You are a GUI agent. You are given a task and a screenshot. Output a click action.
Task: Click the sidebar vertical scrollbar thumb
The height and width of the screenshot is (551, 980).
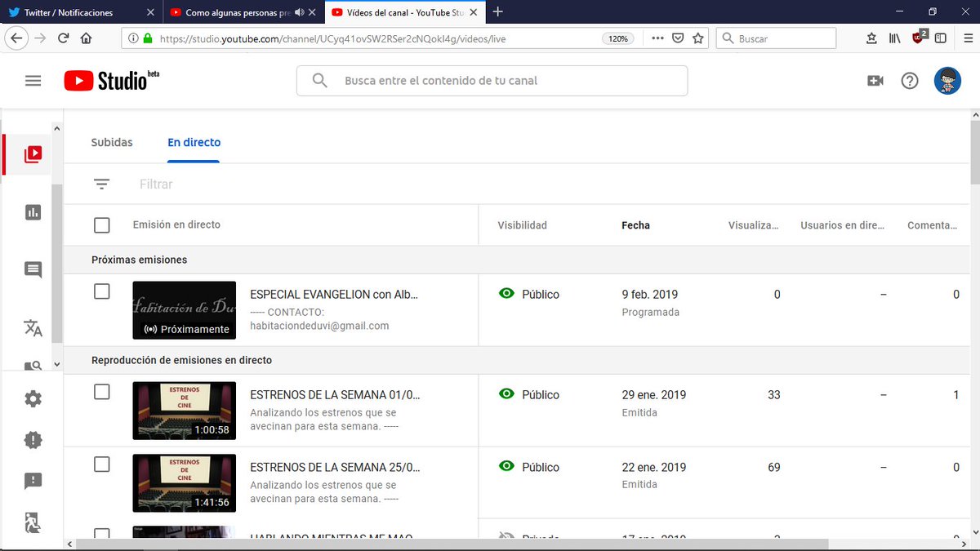56,264
